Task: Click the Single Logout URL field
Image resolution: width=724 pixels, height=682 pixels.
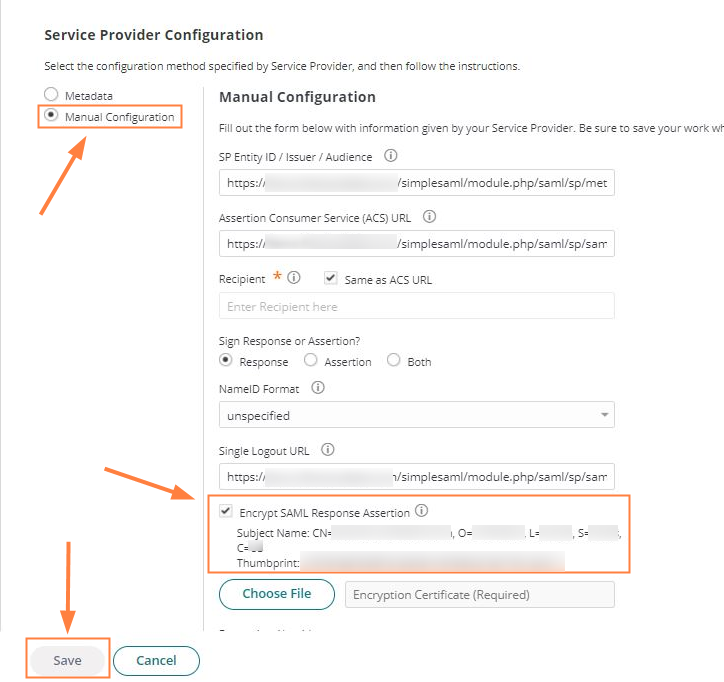Action: point(416,477)
